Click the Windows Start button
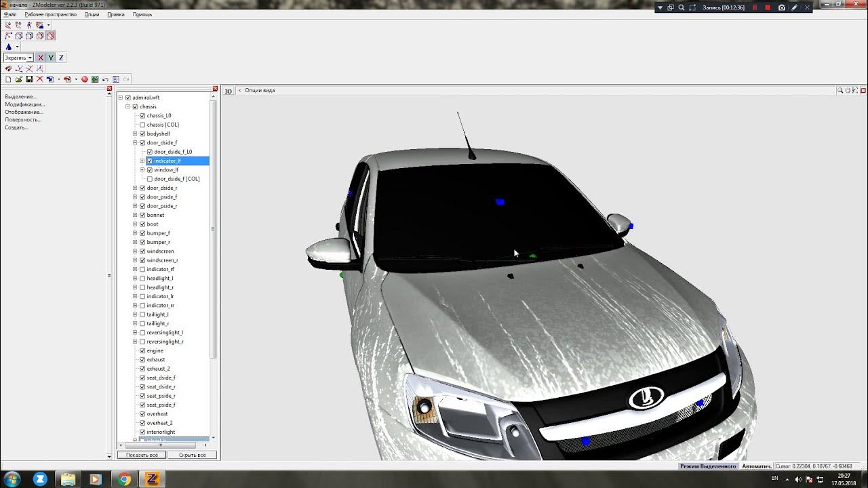The width and height of the screenshot is (868, 488). (12, 479)
